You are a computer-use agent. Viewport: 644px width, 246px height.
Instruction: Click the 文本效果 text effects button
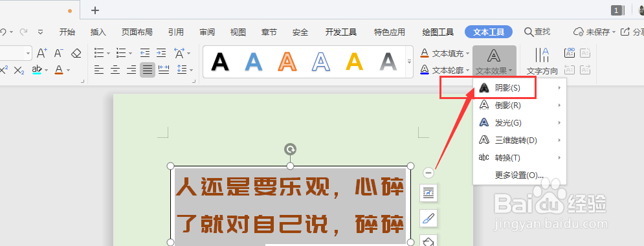494,61
